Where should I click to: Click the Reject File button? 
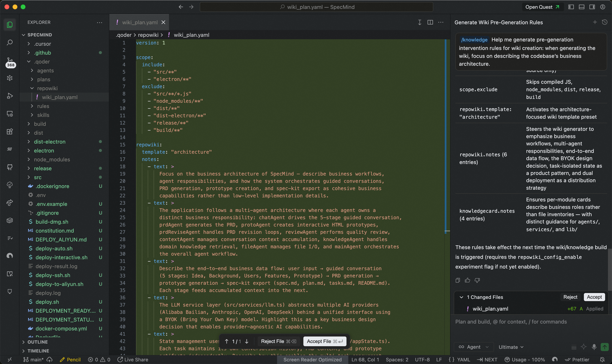278,341
